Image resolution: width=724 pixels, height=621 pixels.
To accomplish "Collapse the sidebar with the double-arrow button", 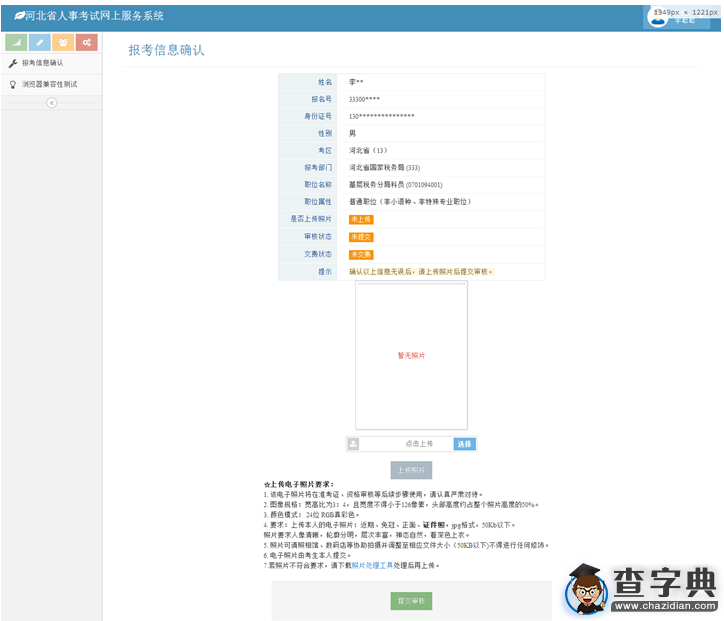I will (x=52, y=102).
